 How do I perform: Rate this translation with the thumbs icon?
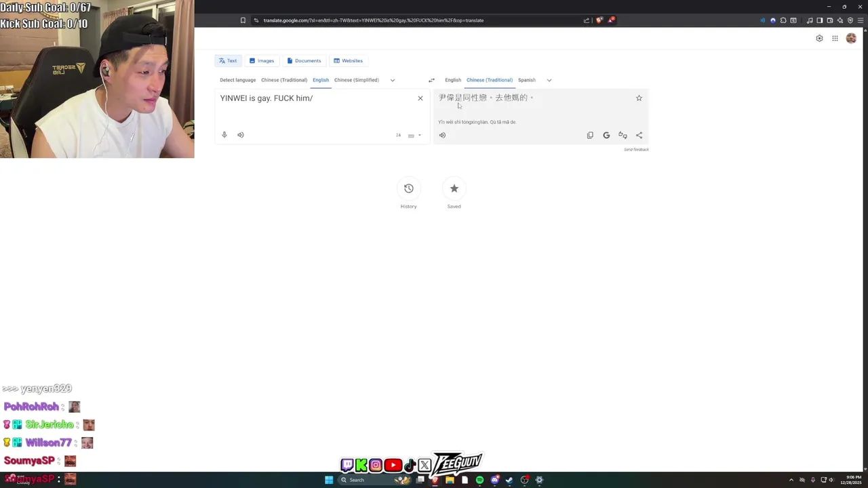coord(623,135)
